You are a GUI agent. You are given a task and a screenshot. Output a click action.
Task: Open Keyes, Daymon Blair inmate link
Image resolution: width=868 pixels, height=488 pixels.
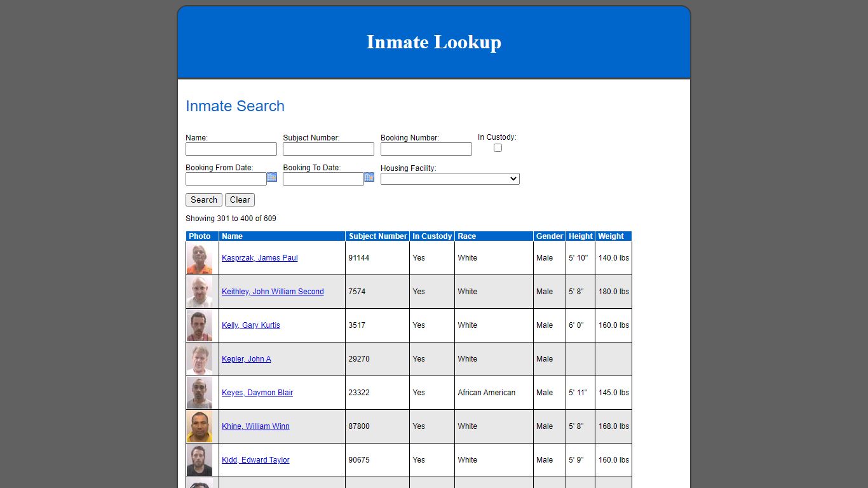[x=257, y=393]
